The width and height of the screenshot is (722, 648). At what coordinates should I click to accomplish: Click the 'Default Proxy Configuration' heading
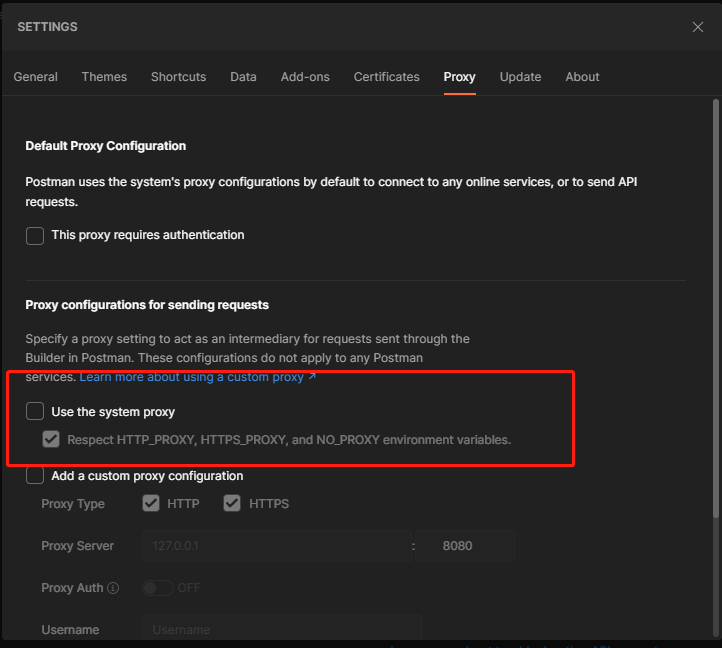tap(106, 146)
